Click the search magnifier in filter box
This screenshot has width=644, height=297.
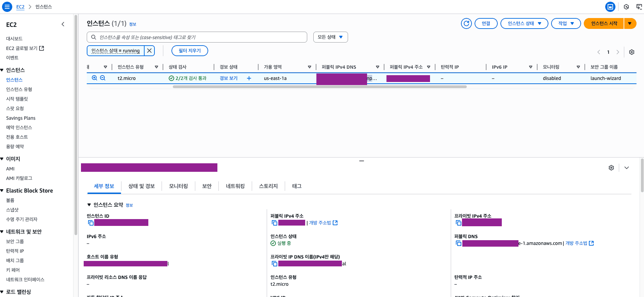click(x=94, y=37)
